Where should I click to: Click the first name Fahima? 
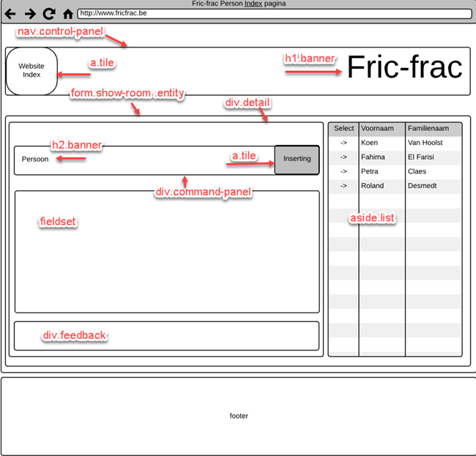point(373,157)
